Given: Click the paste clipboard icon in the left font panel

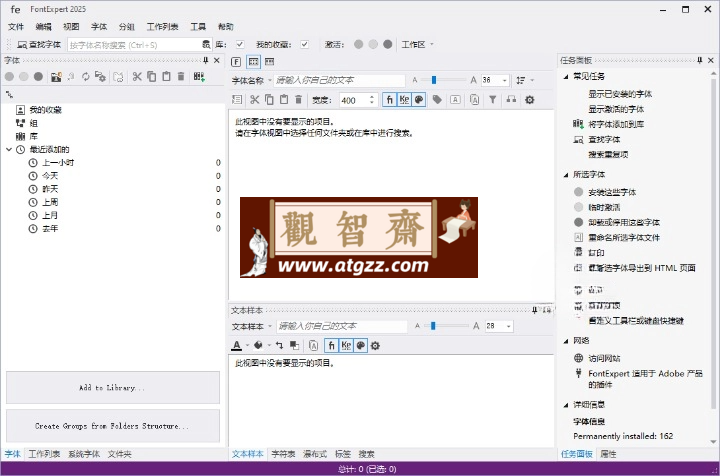Looking at the screenshot, I should tap(166, 77).
